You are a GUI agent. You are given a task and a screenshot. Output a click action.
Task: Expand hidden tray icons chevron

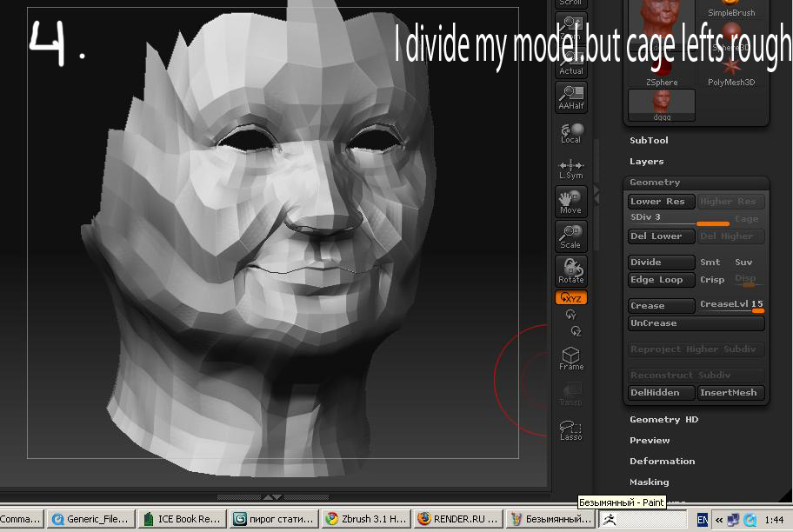tap(718, 520)
